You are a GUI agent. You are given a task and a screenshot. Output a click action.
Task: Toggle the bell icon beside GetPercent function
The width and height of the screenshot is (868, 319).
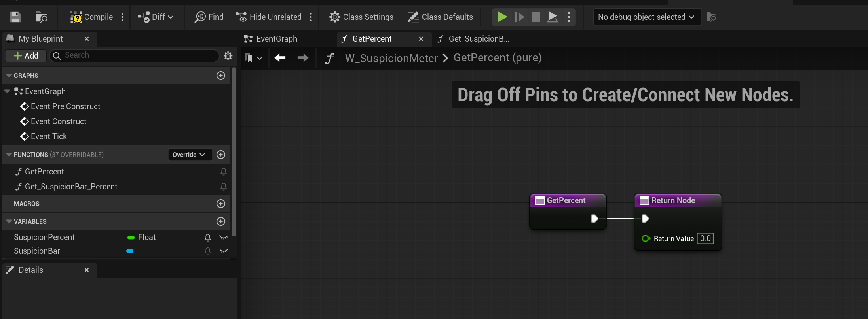224,172
